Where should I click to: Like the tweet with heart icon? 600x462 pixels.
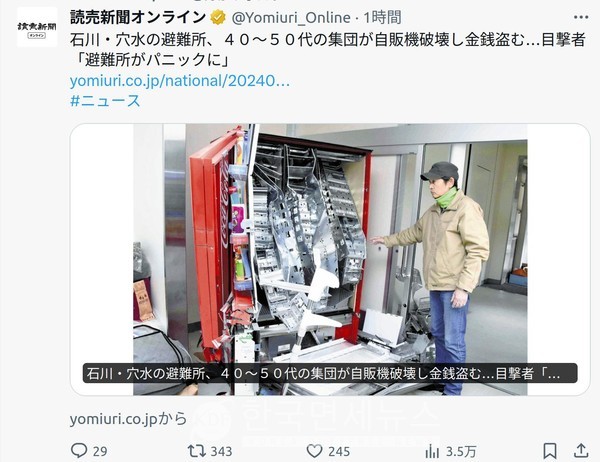point(315,451)
